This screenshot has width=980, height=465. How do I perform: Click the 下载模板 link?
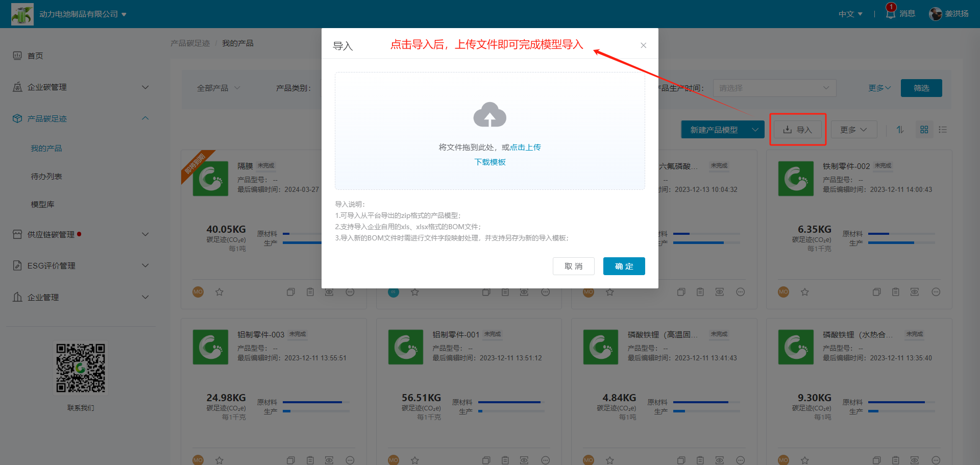tap(489, 162)
